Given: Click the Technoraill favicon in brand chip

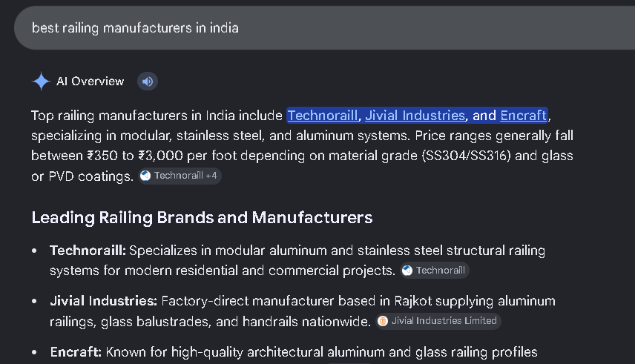Looking at the screenshot, I should 407,271.
